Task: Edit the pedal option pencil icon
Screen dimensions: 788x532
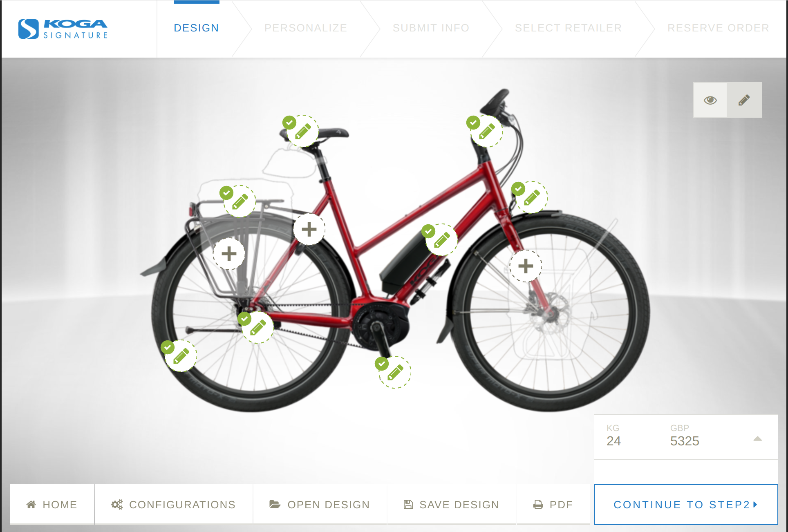Action: point(395,372)
